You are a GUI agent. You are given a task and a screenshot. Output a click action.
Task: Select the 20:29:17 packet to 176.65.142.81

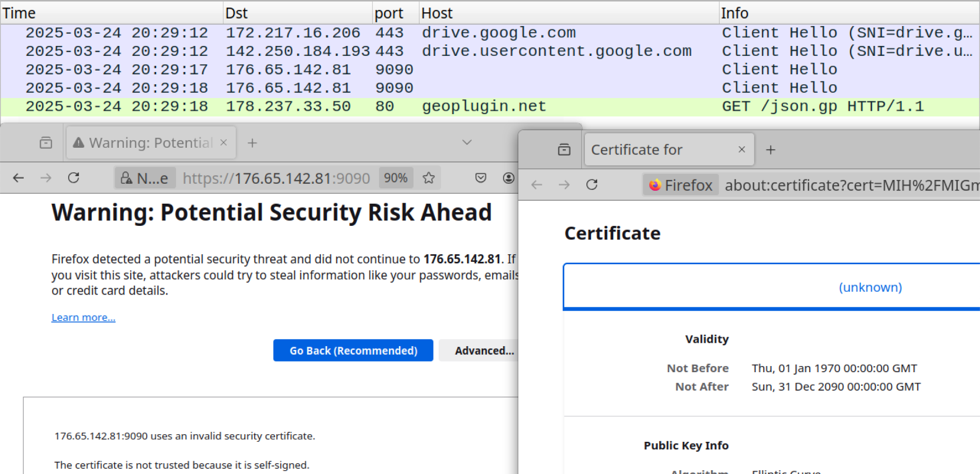coord(490,70)
